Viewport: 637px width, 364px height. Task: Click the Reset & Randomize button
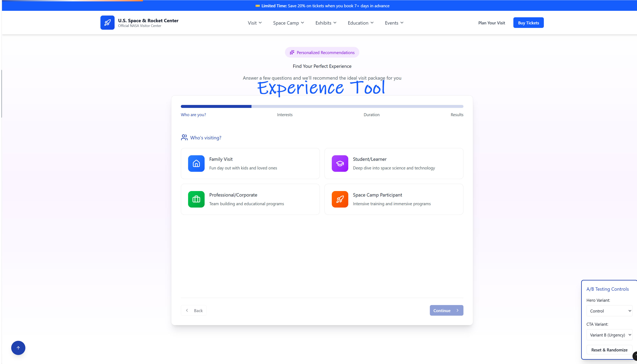(609, 350)
